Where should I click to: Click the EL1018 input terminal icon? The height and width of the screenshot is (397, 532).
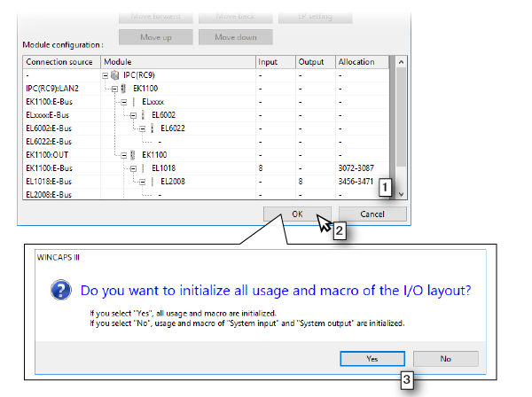coord(142,167)
